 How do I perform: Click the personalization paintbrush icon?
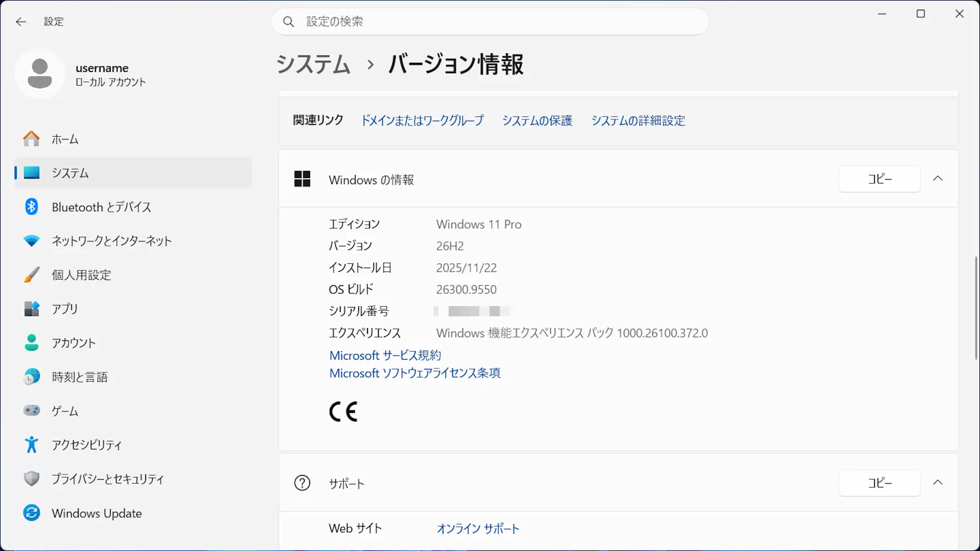[x=31, y=274]
